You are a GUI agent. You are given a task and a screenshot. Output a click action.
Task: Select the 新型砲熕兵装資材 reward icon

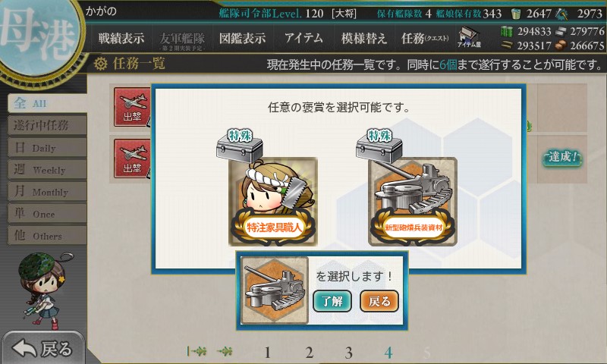click(x=413, y=201)
